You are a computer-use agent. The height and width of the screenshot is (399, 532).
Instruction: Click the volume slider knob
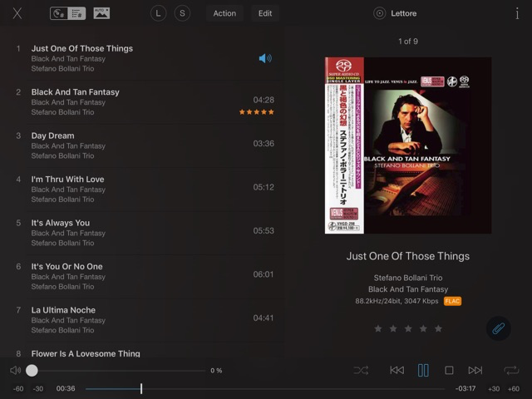click(x=32, y=371)
